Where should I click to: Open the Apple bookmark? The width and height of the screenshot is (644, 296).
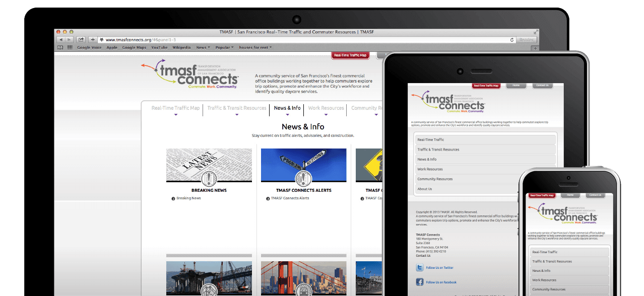tap(112, 47)
